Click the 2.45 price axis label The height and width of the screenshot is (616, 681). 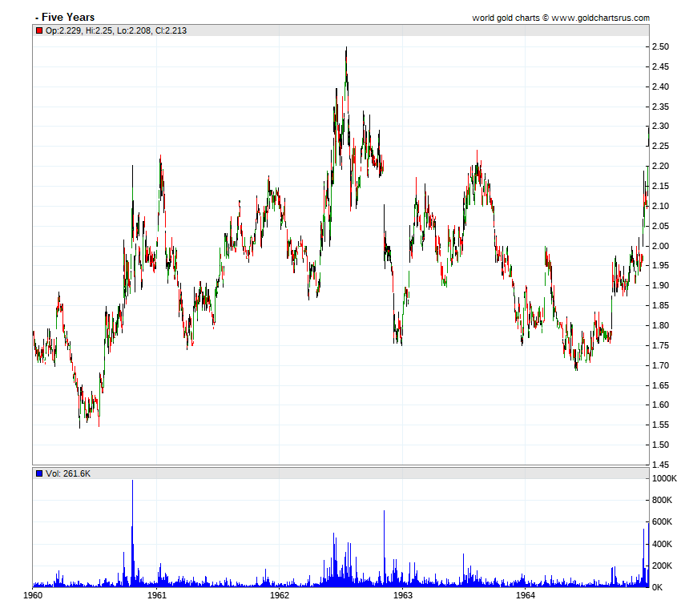(660, 66)
